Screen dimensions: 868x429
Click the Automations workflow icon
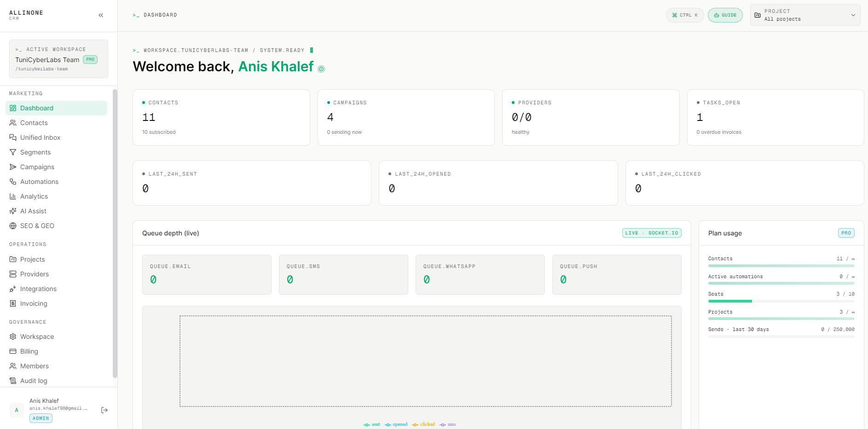pyautogui.click(x=13, y=182)
